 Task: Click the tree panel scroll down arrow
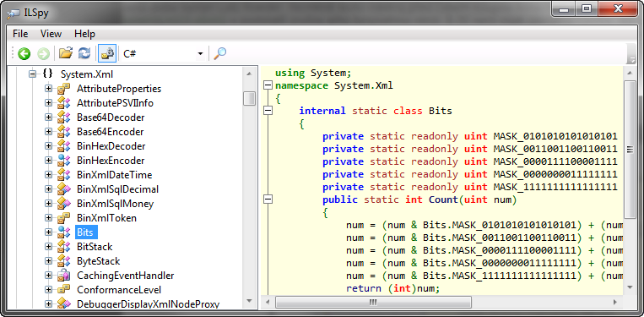click(x=249, y=302)
